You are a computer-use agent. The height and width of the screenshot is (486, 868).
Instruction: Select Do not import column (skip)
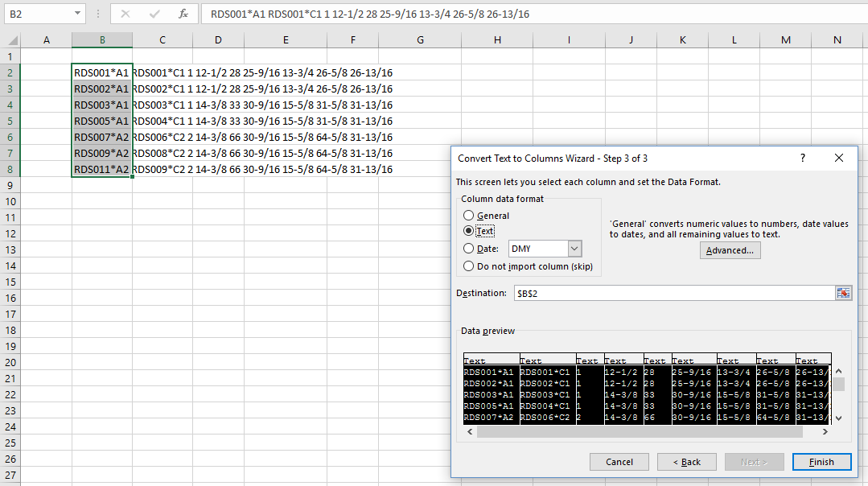[x=469, y=266]
